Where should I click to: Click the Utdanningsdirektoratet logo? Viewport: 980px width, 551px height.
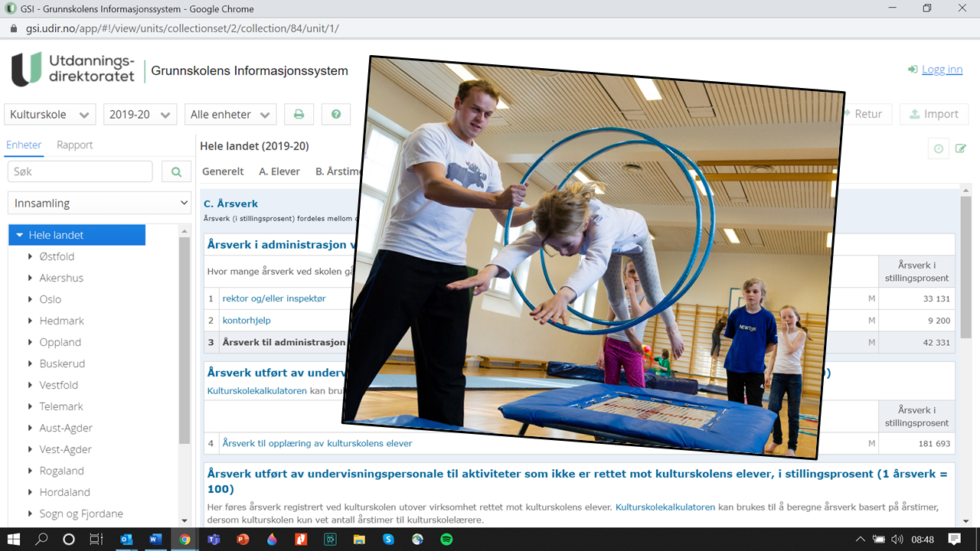coord(73,70)
